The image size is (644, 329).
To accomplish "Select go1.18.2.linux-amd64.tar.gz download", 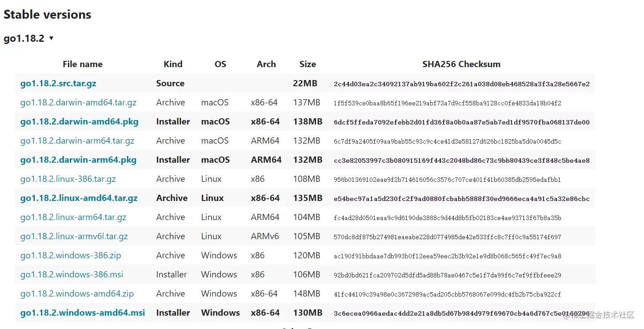I will click(x=79, y=198).
